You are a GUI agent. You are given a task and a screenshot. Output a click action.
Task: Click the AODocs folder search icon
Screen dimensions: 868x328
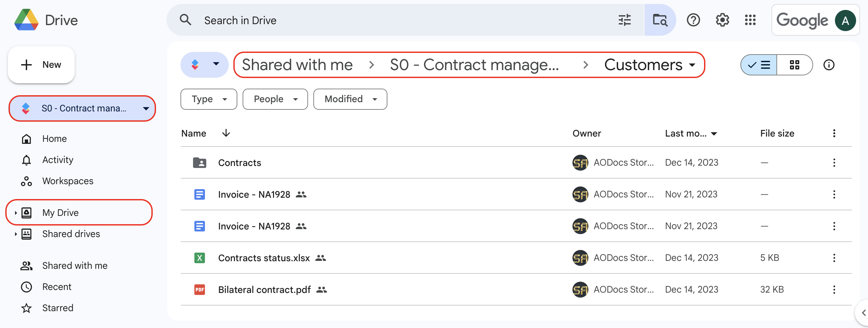pos(660,20)
